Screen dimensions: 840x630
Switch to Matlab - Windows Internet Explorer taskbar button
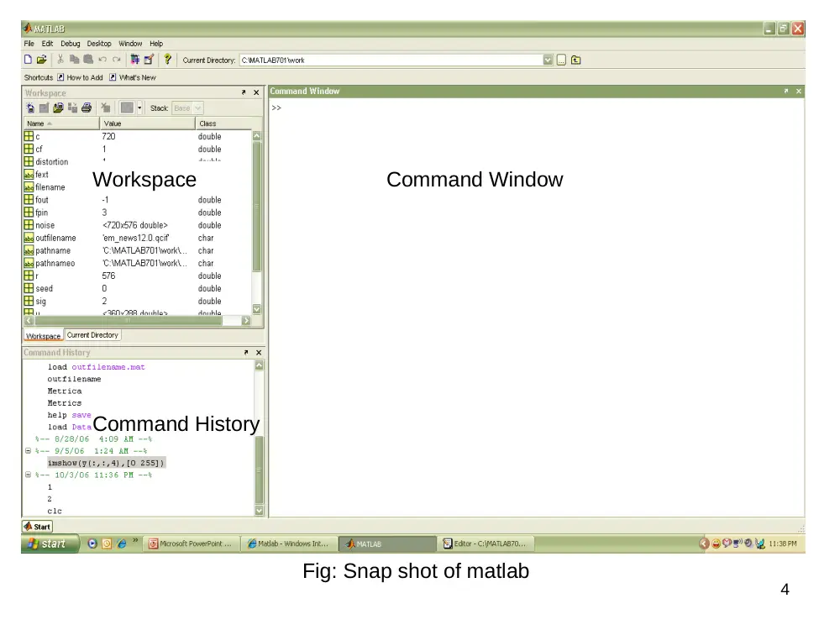click(290, 544)
